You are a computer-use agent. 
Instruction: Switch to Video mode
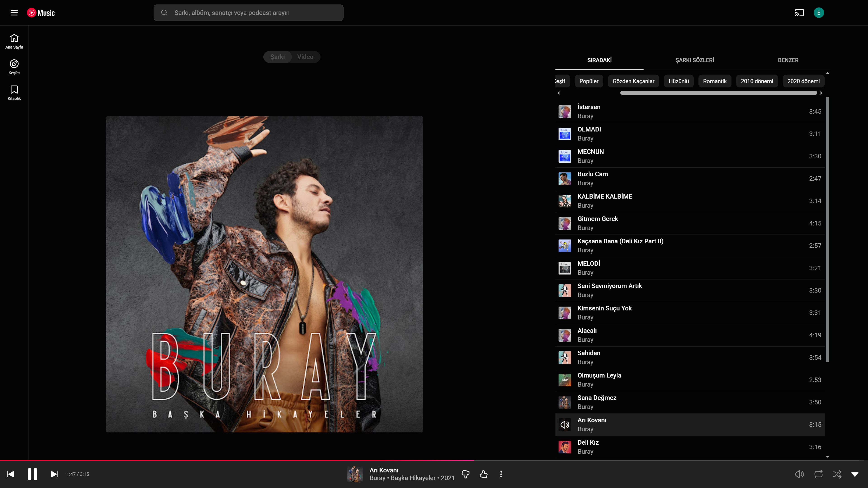click(x=305, y=57)
